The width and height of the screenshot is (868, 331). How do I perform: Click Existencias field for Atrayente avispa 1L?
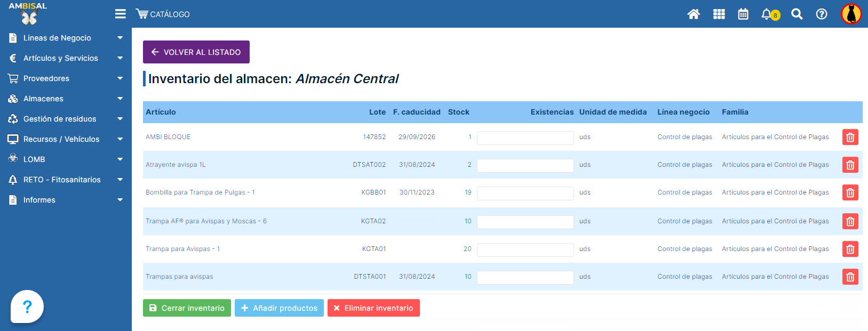pyautogui.click(x=525, y=165)
